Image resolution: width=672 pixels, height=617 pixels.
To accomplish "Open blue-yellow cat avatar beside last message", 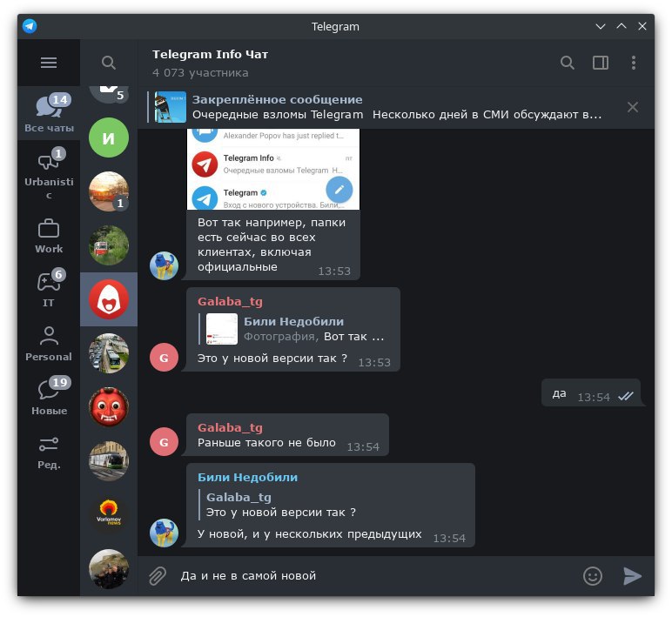I will [165, 533].
